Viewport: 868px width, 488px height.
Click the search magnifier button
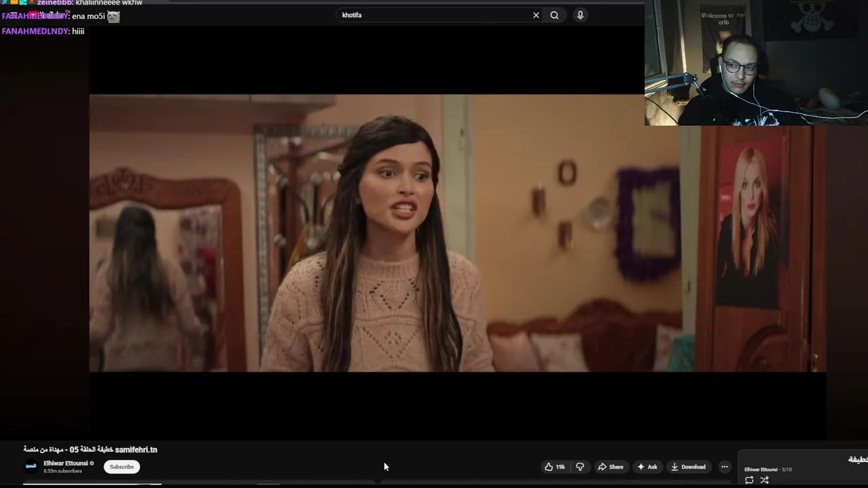pos(555,15)
